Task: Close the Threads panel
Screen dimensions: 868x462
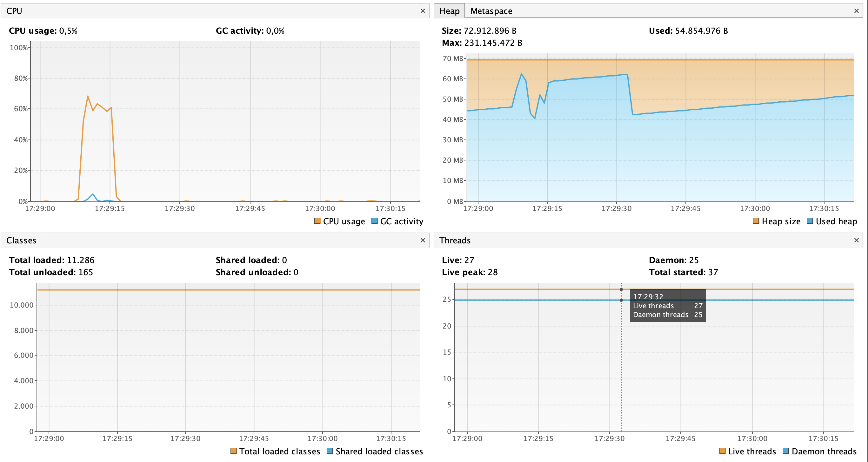Action: 856,240
